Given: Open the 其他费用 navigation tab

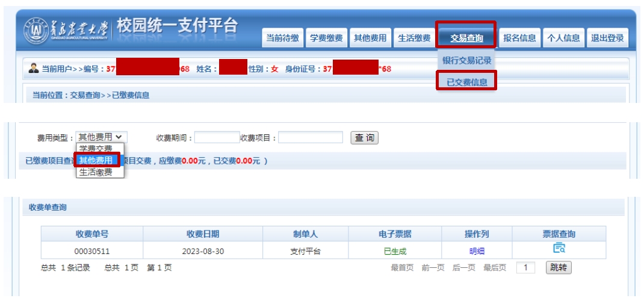Looking at the screenshot, I should click(370, 38).
